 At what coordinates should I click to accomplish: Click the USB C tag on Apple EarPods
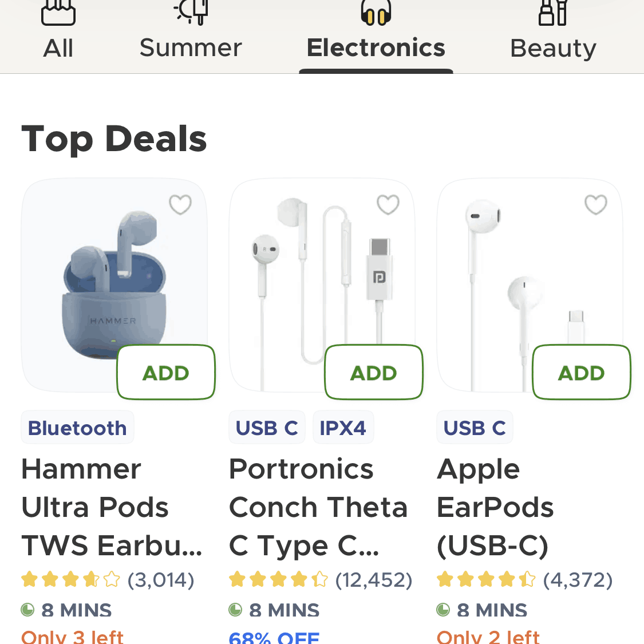(475, 428)
